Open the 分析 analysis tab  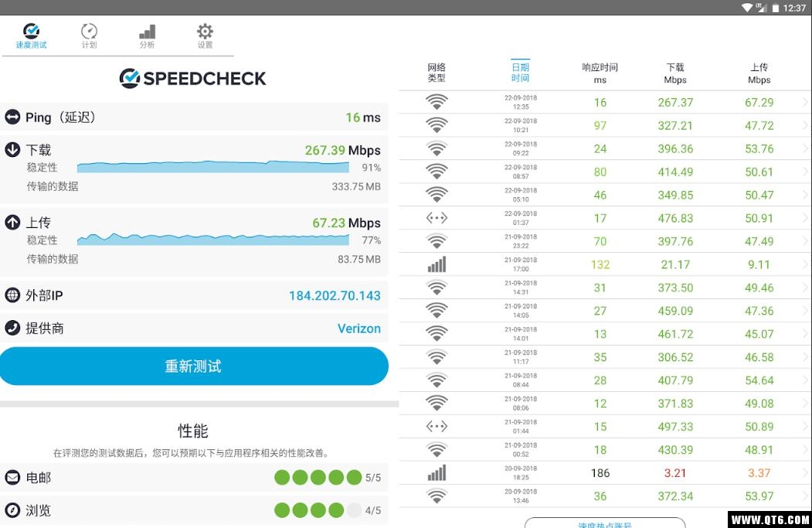coord(147,36)
